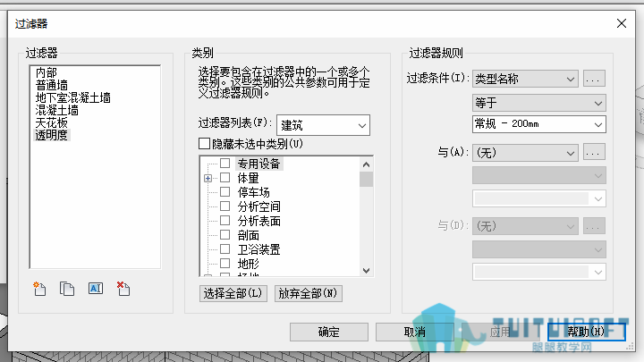Check the 专用设备 category box
The height and width of the screenshot is (362, 644).
coord(225,164)
